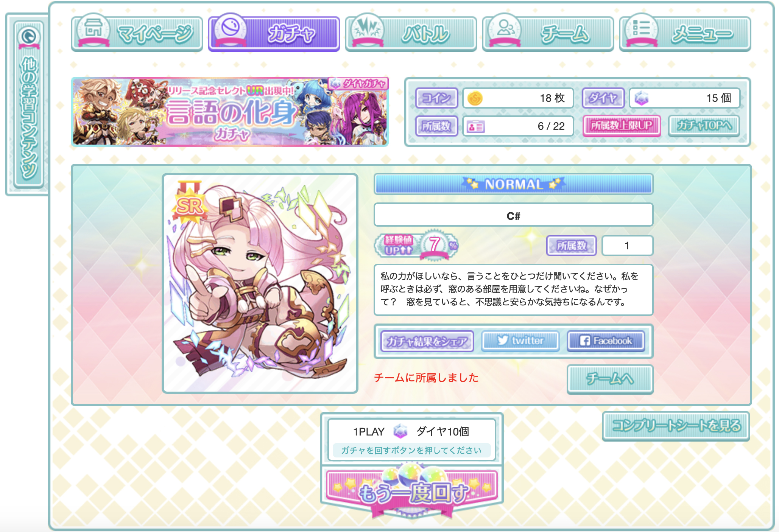Click the SR rarity badge on card

(190, 204)
